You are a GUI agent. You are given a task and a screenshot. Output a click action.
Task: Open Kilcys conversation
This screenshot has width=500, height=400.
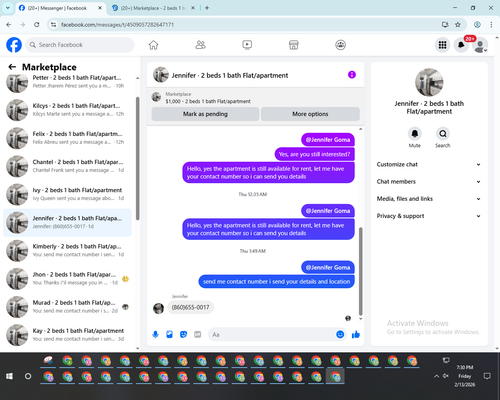(x=67, y=110)
